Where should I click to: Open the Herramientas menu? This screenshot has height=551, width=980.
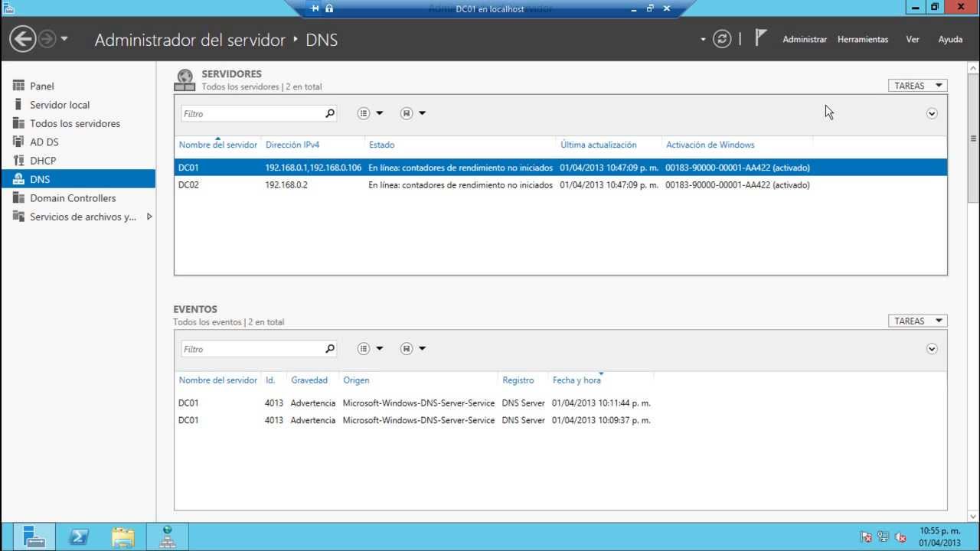[x=863, y=39]
